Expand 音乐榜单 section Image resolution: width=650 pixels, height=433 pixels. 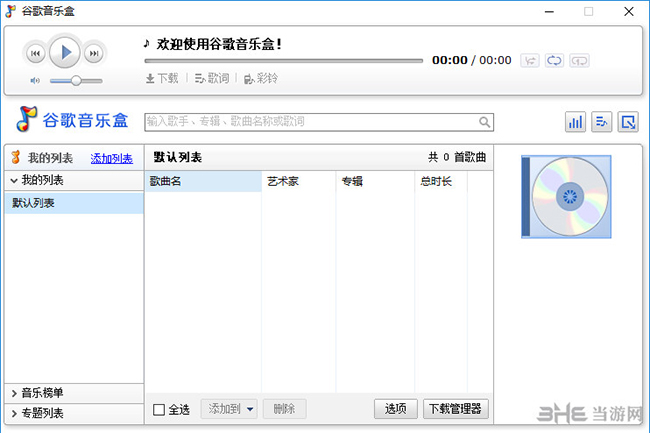coord(74,393)
